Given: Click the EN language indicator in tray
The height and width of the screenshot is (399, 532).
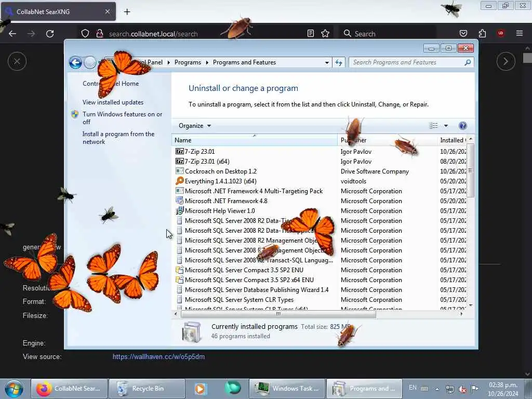Looking at the screenshot, I should coord(413,388).
